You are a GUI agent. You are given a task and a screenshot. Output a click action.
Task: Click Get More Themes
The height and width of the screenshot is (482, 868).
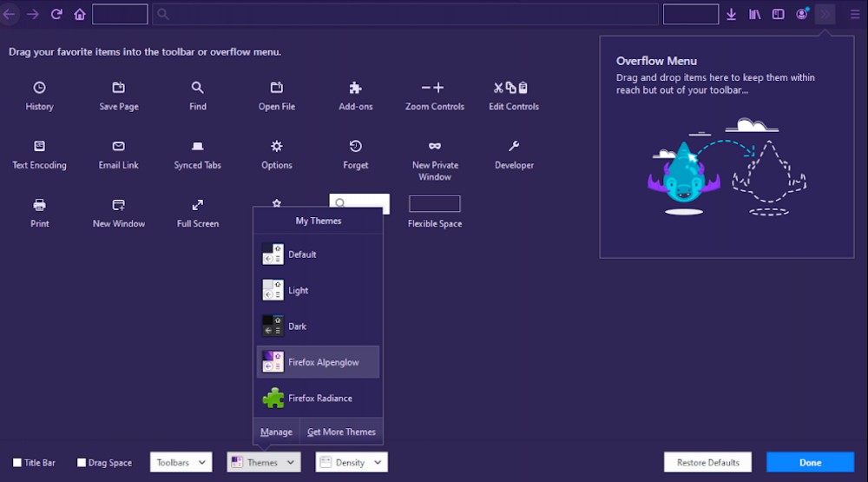[x=341, y=432]
